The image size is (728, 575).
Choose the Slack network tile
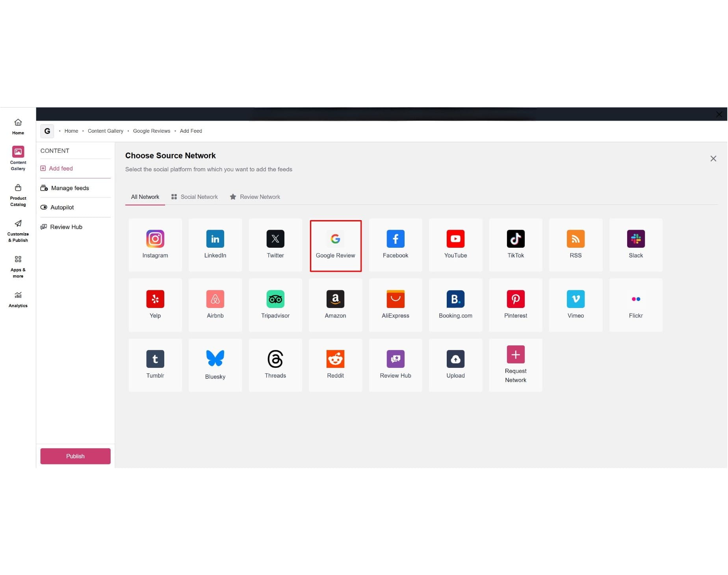636,245
